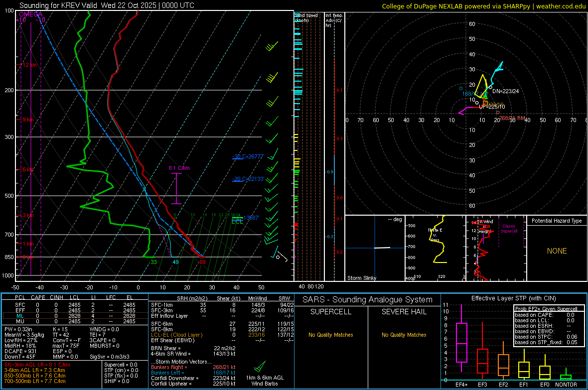The image size is (588, 390).
Task: Click the Wind Speed (knots) panel header
Action: (x=306, y=17)
